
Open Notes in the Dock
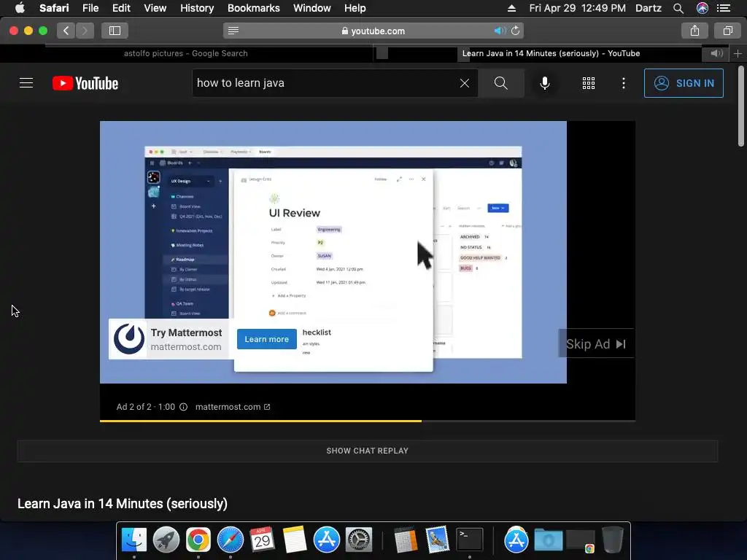(295, 540)
